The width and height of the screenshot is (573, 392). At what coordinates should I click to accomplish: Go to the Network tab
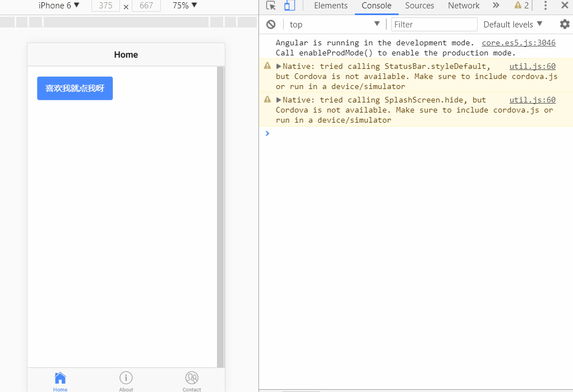pyautogui.click(x=464, y=6)
